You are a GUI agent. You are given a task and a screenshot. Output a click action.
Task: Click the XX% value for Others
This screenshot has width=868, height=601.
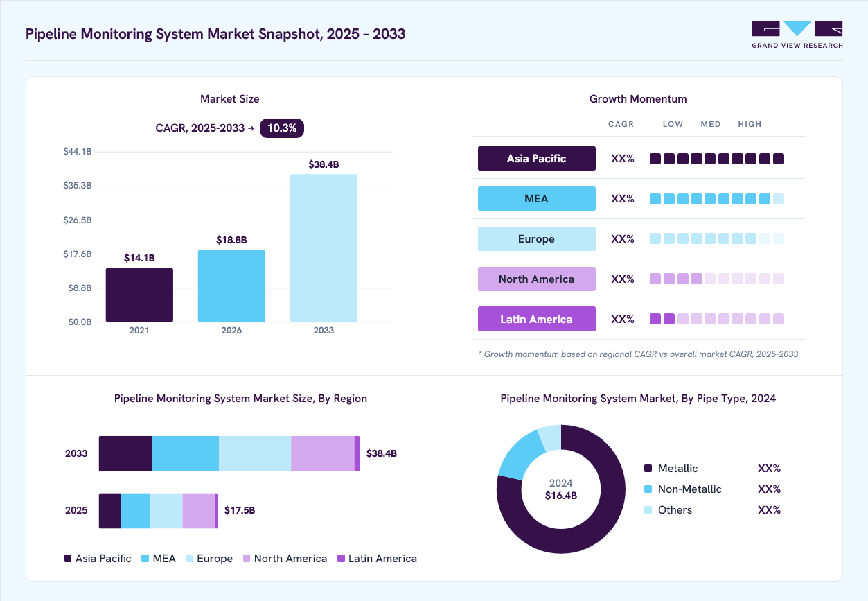[770, 510]
